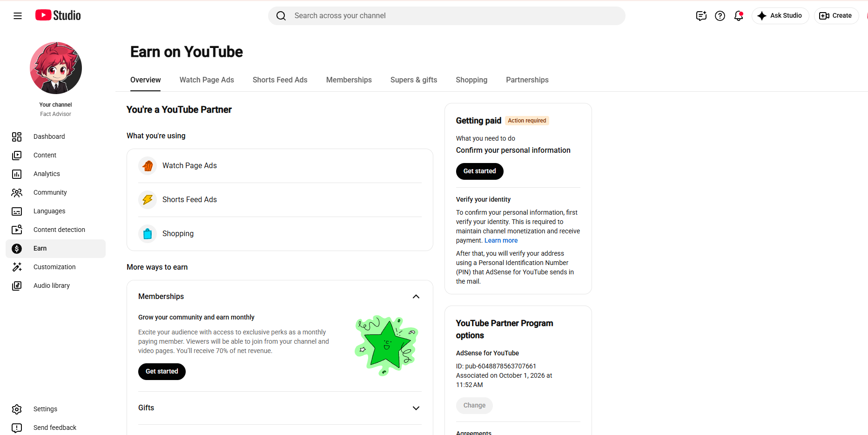The image size is (868, 435).
Task: Open the Partnerships tab
Action: (527, 80)
